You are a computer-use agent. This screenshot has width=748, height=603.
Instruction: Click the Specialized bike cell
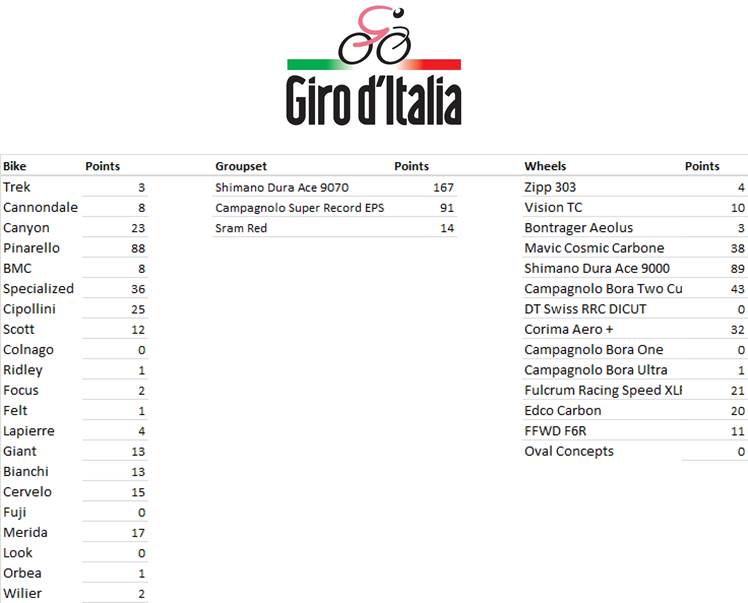(38, 289)
